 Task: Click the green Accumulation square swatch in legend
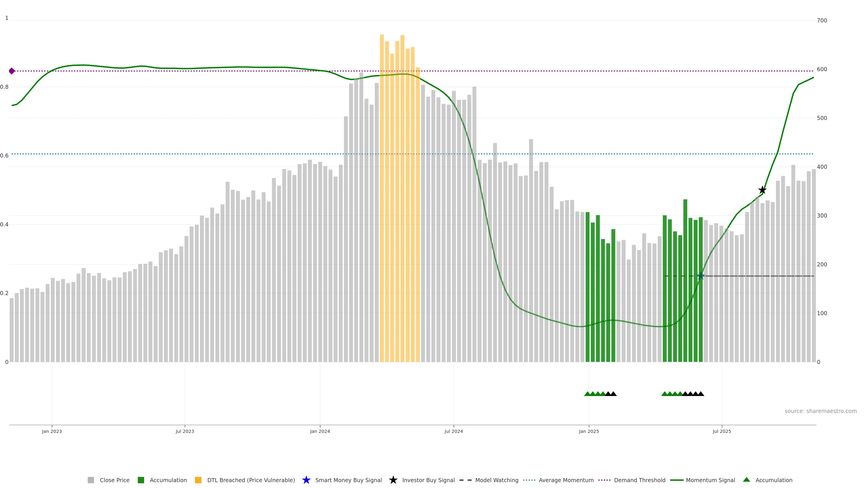(141, 480)
